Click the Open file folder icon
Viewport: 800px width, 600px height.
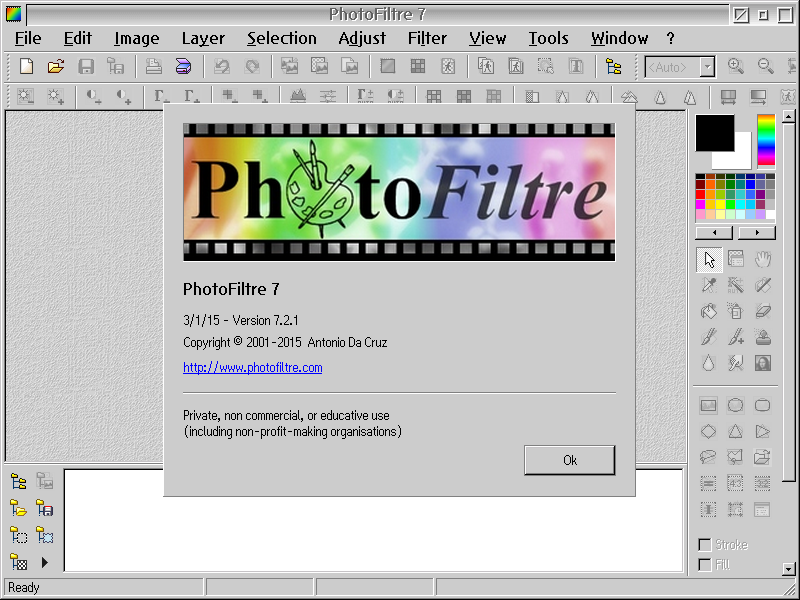(56, 66)
